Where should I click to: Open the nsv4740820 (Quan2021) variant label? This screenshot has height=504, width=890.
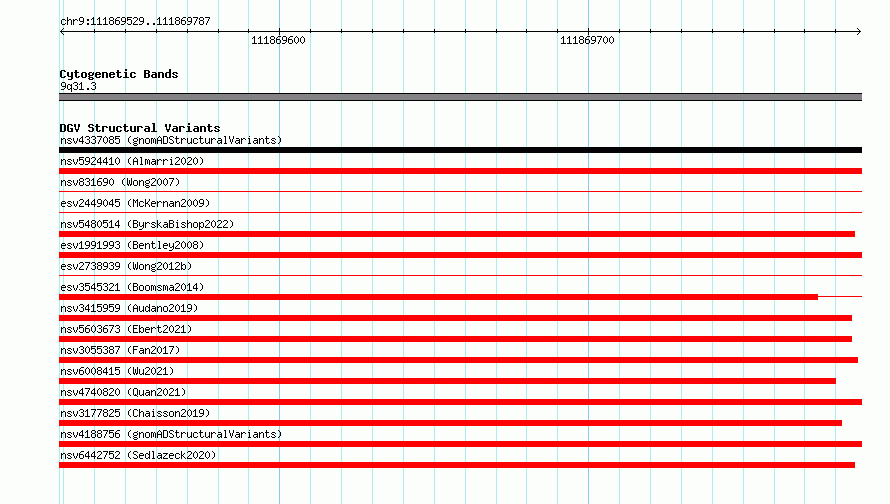click(x=123, y=392)
